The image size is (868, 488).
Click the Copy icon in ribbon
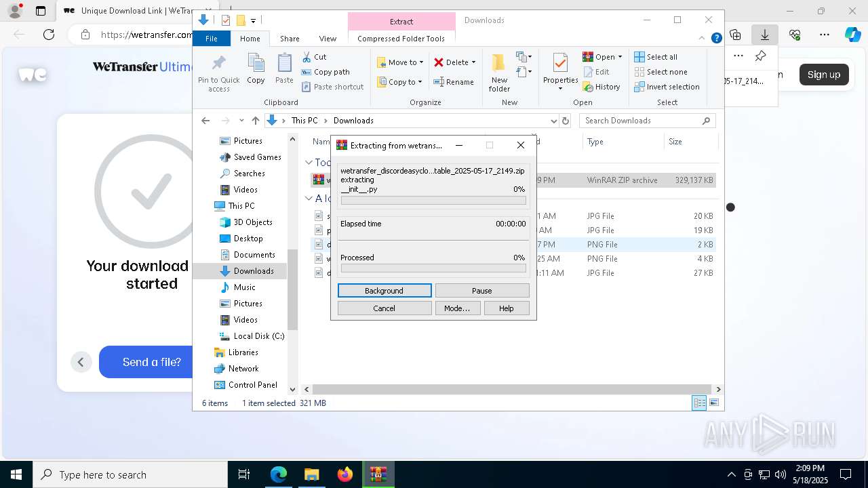tap(256, 69)
